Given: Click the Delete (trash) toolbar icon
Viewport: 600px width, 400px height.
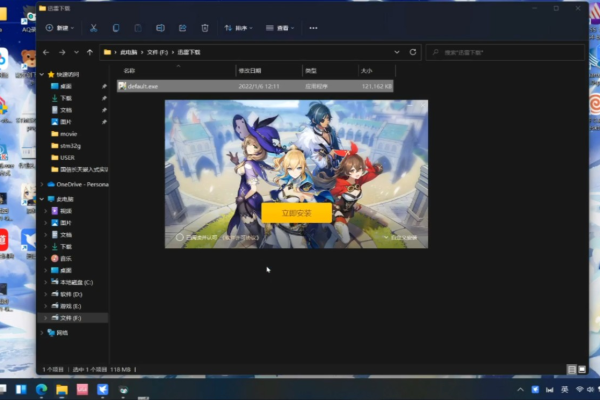Looking at the screenshot, I should tap(205, 28).
